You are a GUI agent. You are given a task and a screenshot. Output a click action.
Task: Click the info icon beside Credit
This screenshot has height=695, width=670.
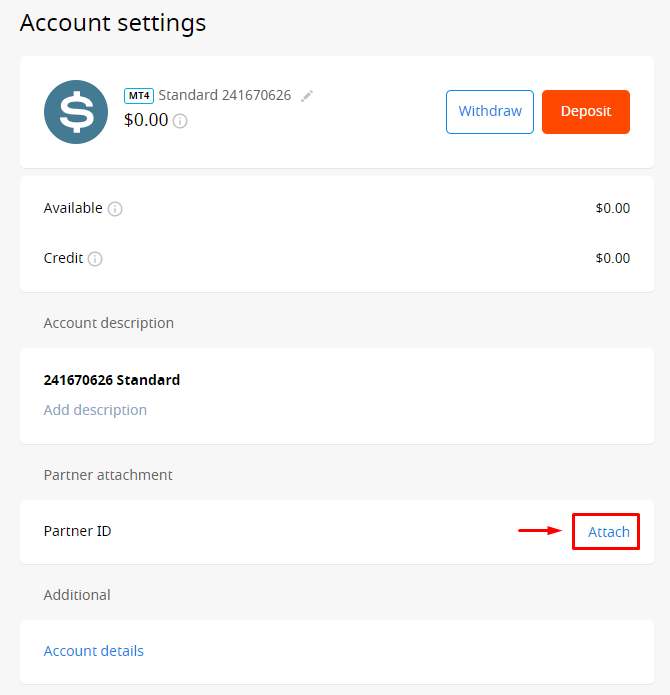(x=95, y=259)
